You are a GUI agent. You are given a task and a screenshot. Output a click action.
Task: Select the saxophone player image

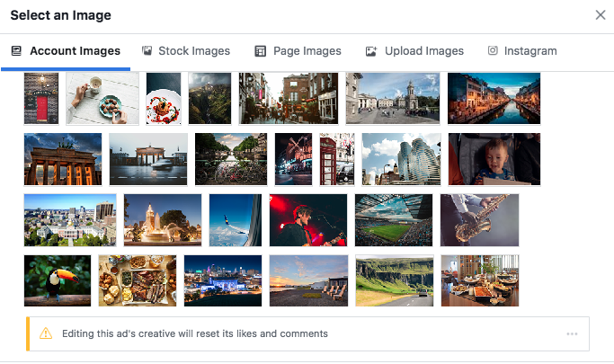pos(480,220)
